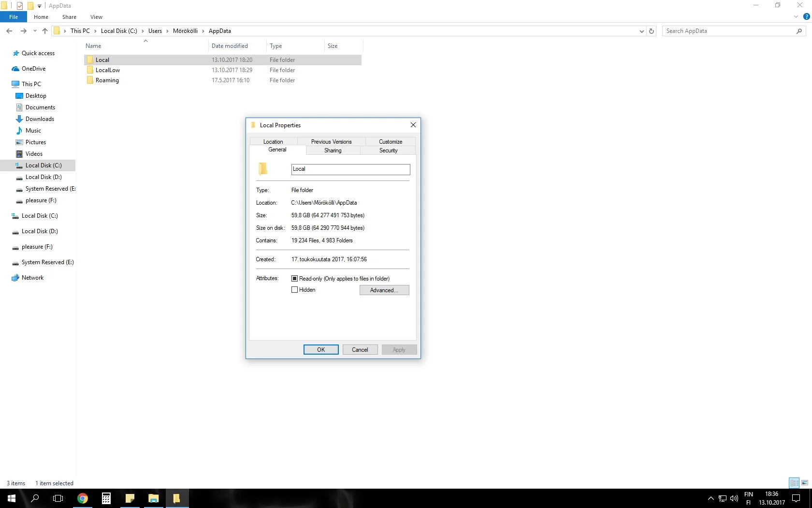Click the Up one level arrow

pyautogui.click(x=45, y=31)
